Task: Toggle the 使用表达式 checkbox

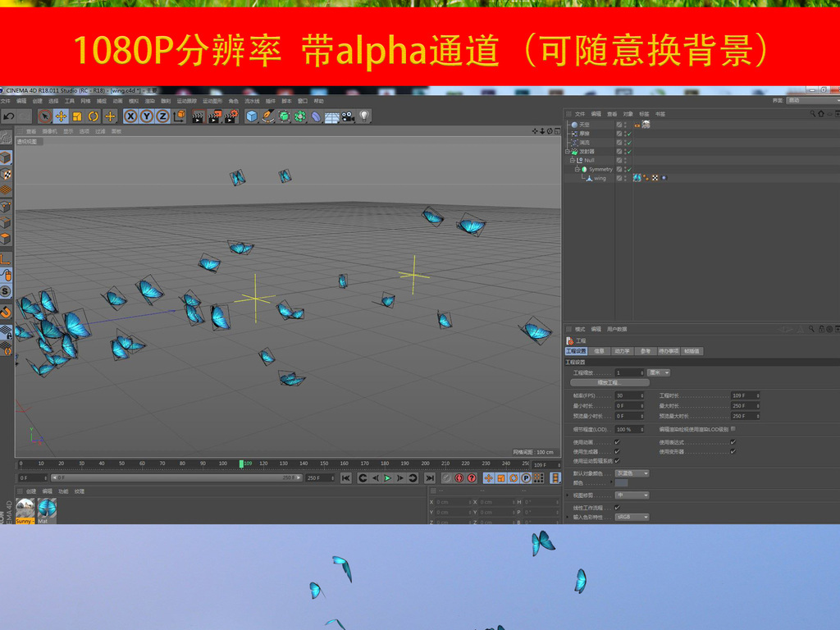Action: 733,442
